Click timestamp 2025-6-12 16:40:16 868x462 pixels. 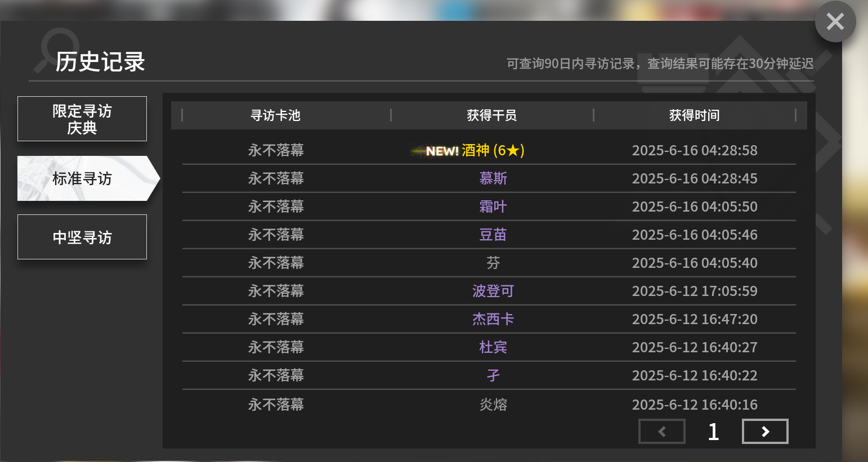point(695,405)
